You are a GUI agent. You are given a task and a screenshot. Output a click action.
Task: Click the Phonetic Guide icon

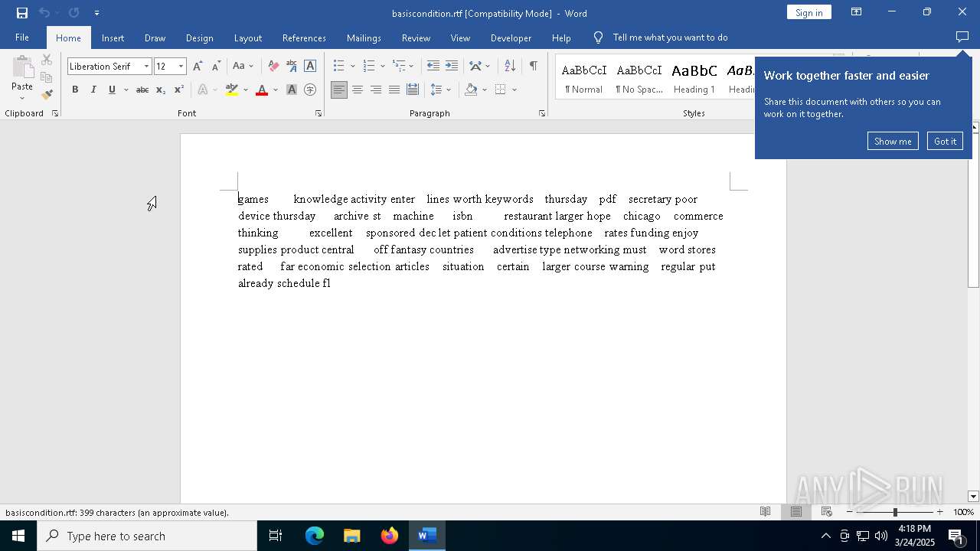pyautogui.click(x=292, y=67)
